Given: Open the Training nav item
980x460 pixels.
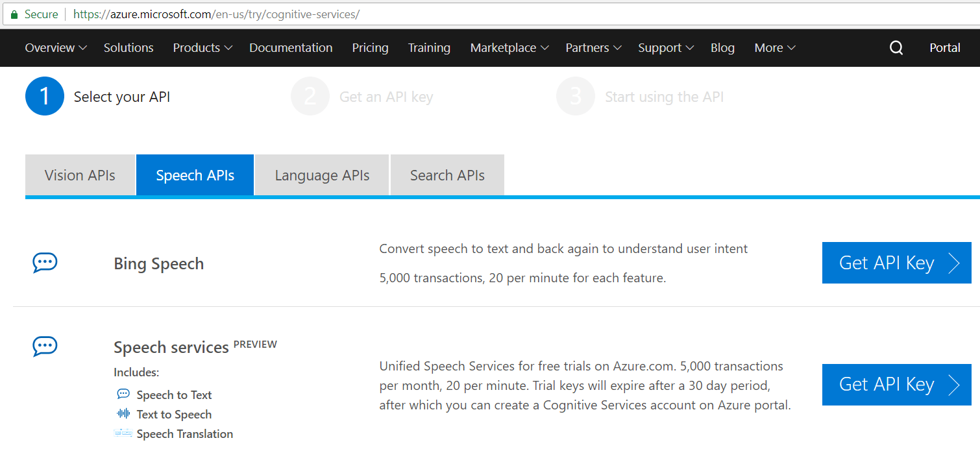Looking at the screenshot, I should click(429, 48).
